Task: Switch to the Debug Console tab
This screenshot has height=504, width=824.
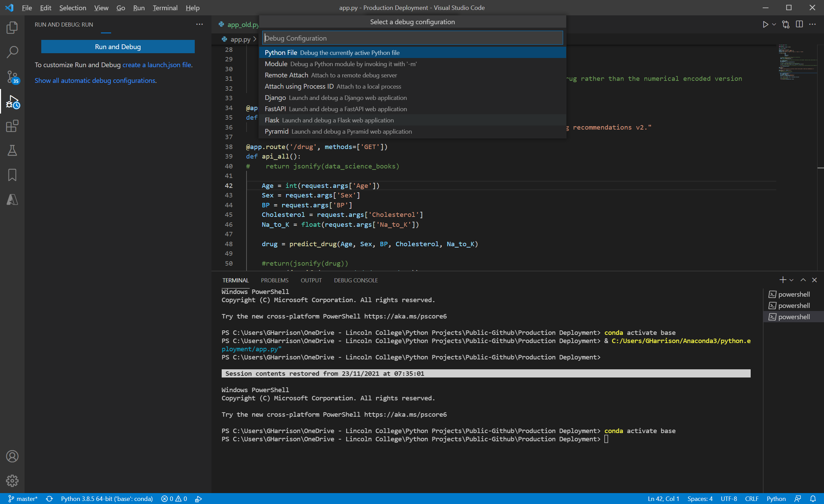Action: point(356,280)
